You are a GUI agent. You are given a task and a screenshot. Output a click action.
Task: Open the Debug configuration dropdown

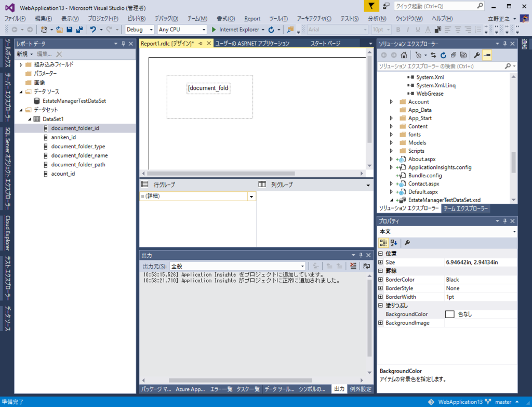pos(151,30)
